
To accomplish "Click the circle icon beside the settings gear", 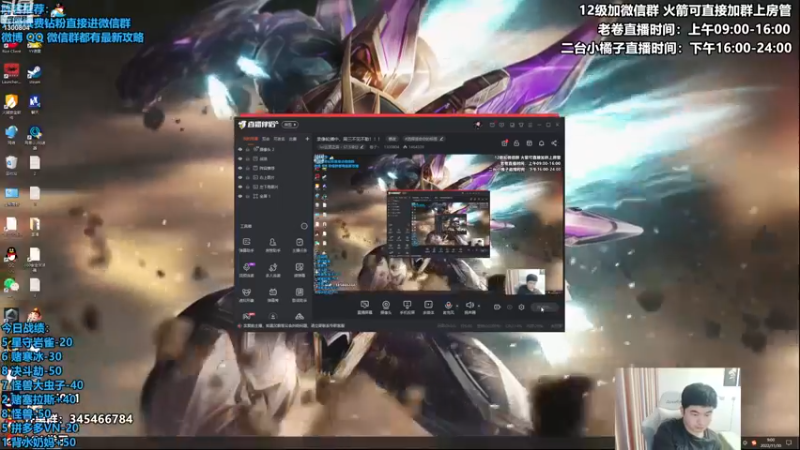I will pos(509,307).
